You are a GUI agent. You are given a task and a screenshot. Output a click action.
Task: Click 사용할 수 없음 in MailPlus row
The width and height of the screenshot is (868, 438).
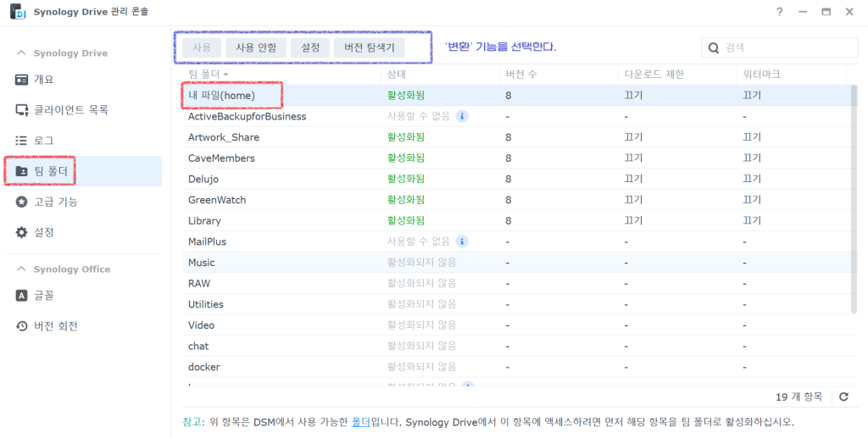419,241
